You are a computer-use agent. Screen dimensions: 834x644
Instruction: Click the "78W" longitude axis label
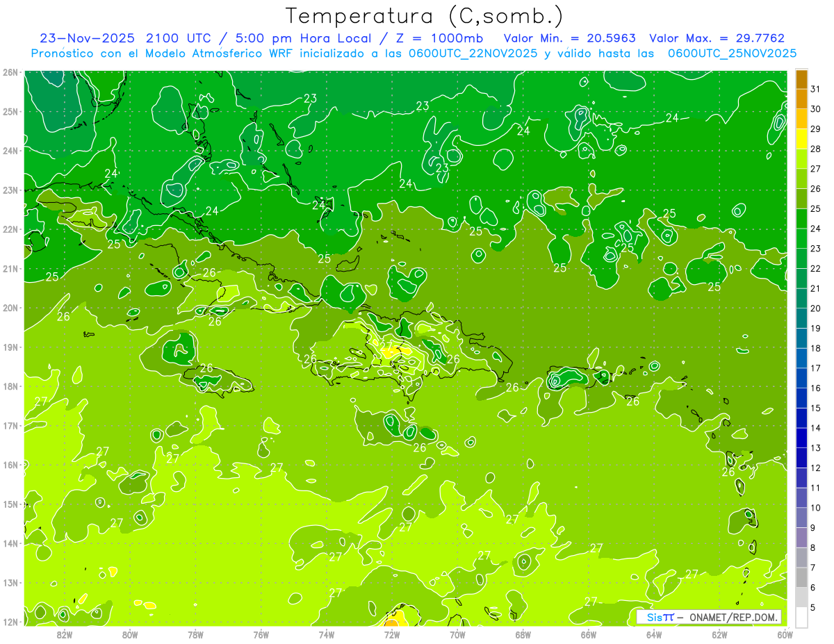click(x=196, y=634)
